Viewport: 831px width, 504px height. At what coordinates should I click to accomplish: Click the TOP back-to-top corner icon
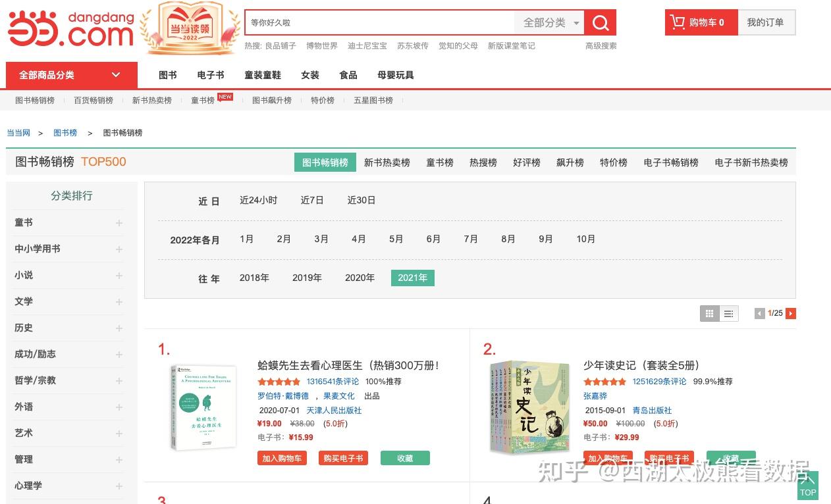[x=808, y=486]
